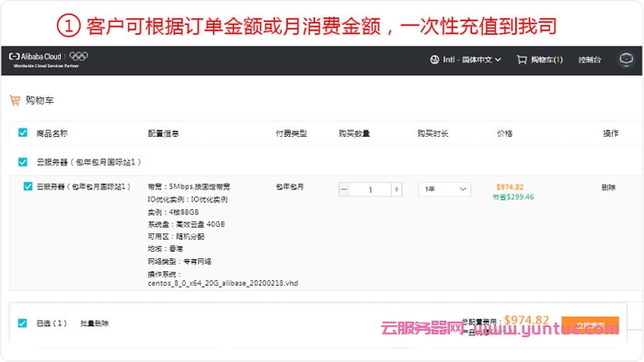The width and height of the screenshot is (644, 362).
Task: Toggle the 云服务器 group checkbox
Action: pos(23,162)
